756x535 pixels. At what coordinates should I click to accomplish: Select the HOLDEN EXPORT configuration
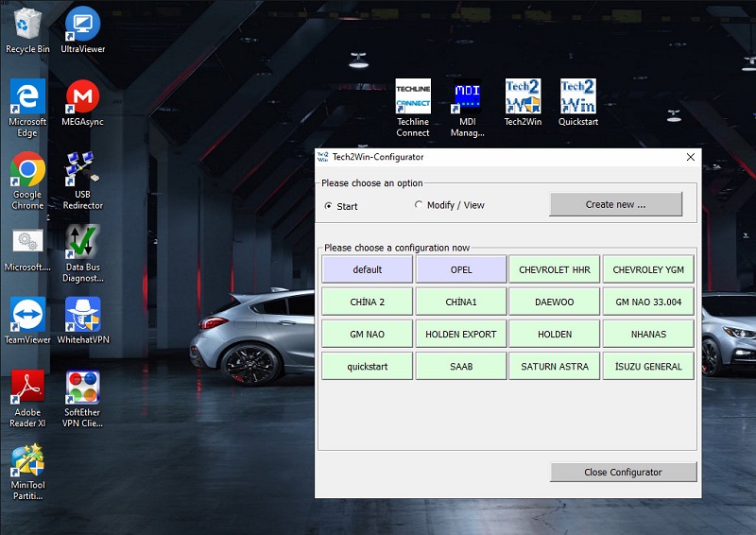[461, 334]
